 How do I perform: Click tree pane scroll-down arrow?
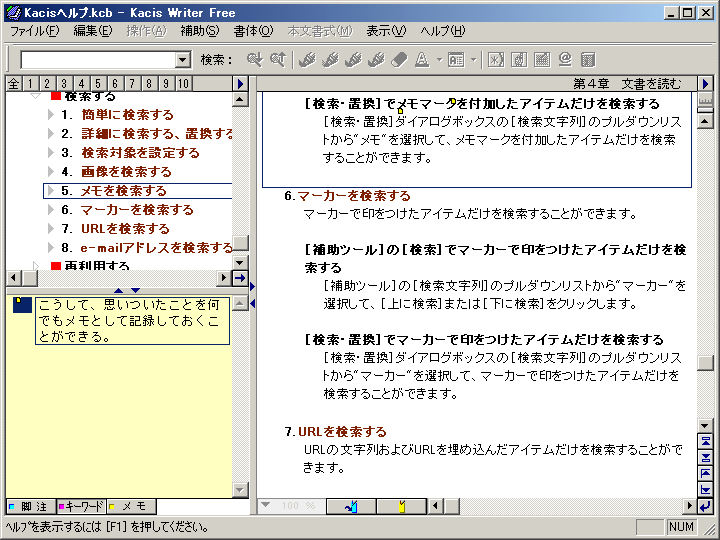click(x=240, y=263)
